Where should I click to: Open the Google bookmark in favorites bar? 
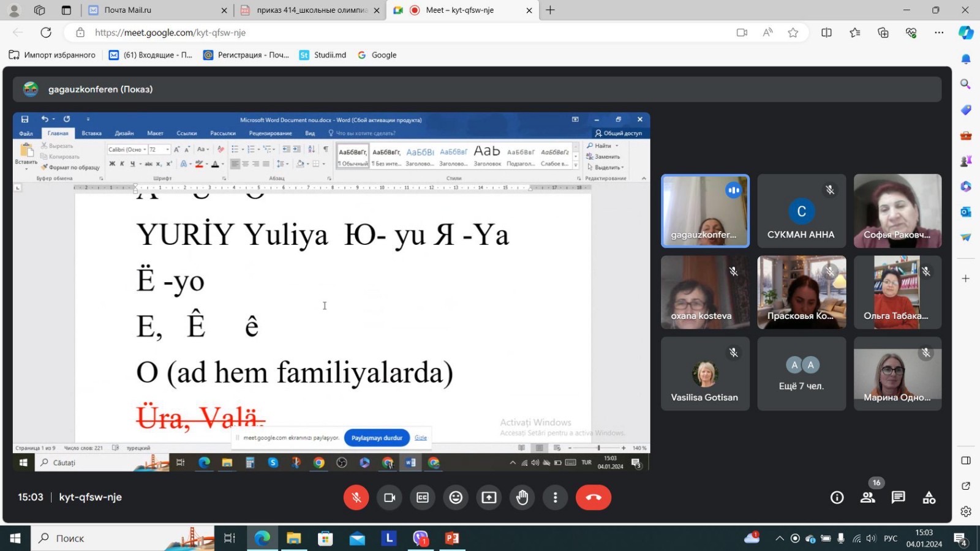tap(377, 55)
